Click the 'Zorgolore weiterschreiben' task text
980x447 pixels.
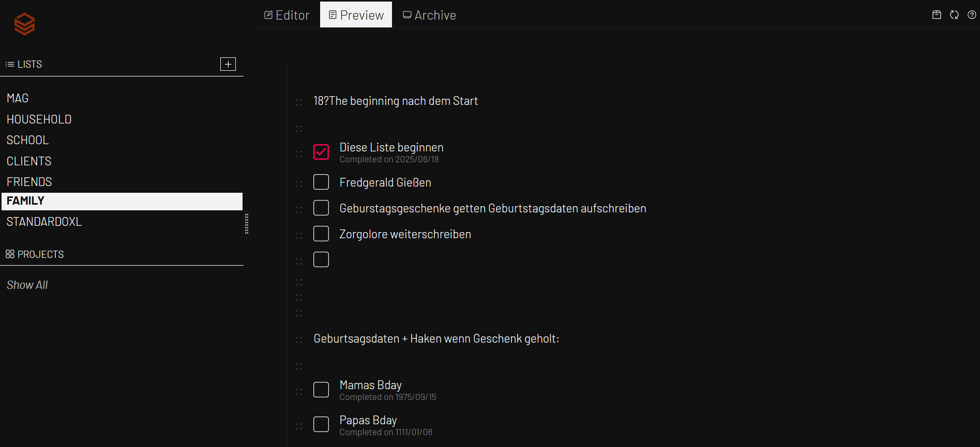click(x=405, y=234)
